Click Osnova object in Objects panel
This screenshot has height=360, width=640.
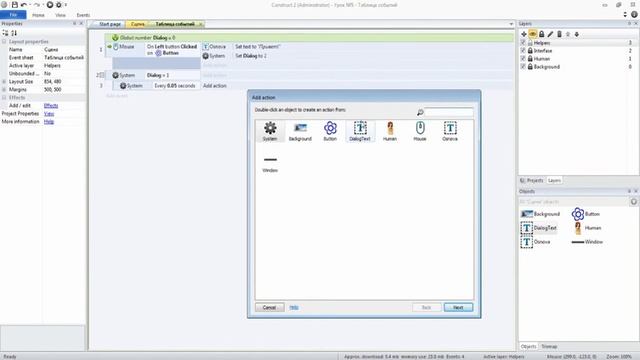[x=536, y=242]
